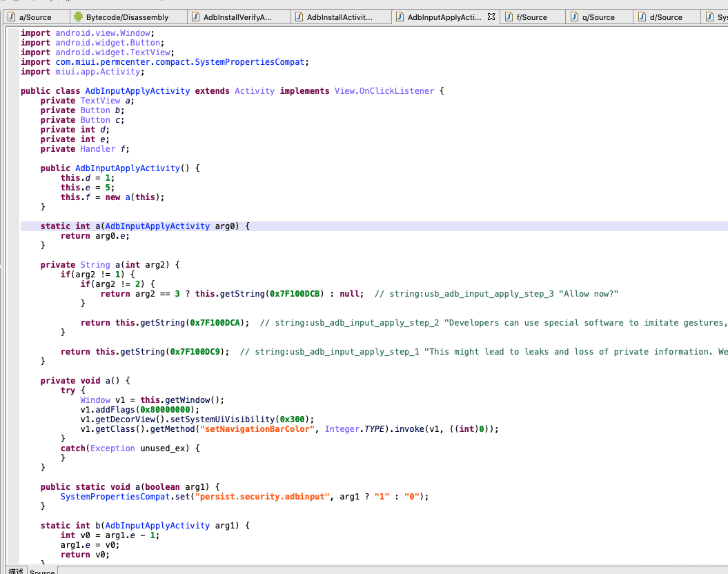Click the 'Allow now?' string comment
This screenshot has height=574, width=728.
coord(589,294)
